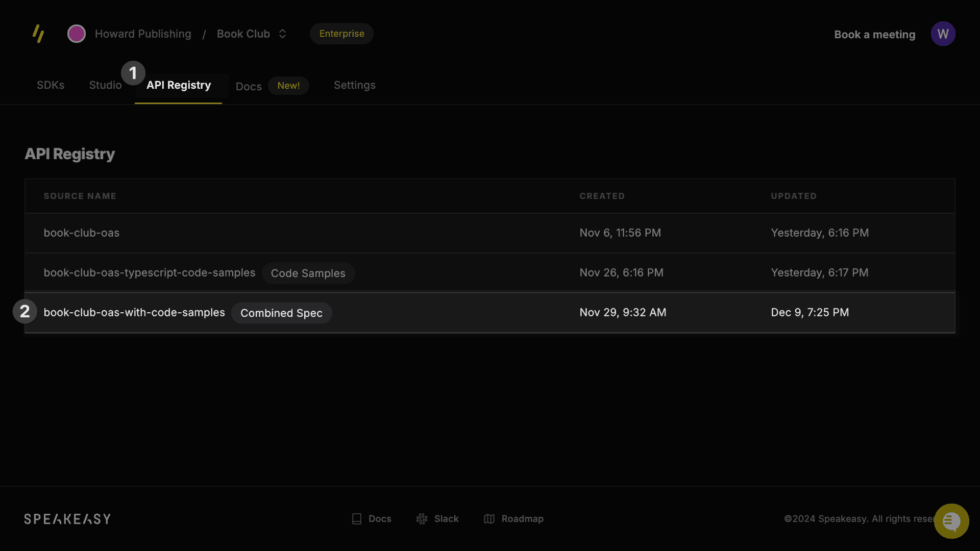Open the footer Docs link

pyautogui.click(x=380, y=519)
